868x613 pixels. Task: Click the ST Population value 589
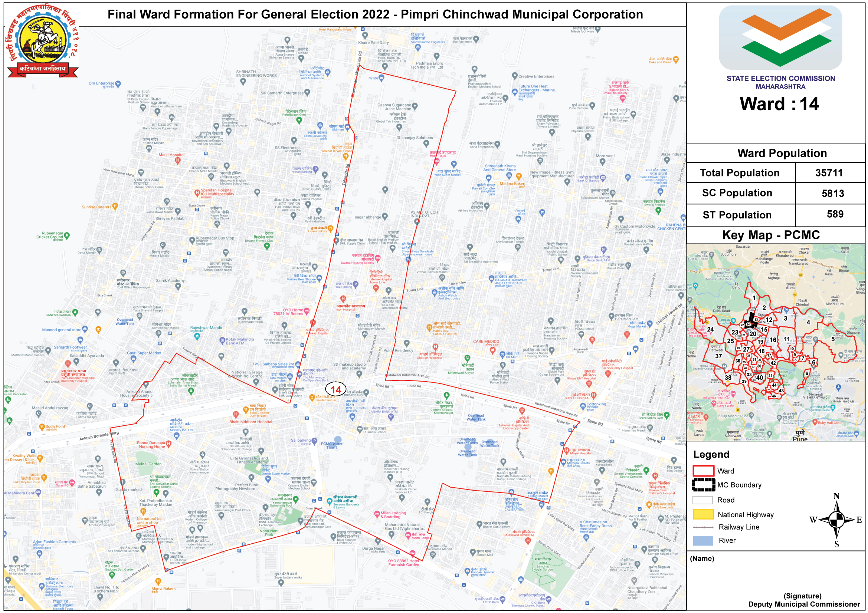pos(835,214)
